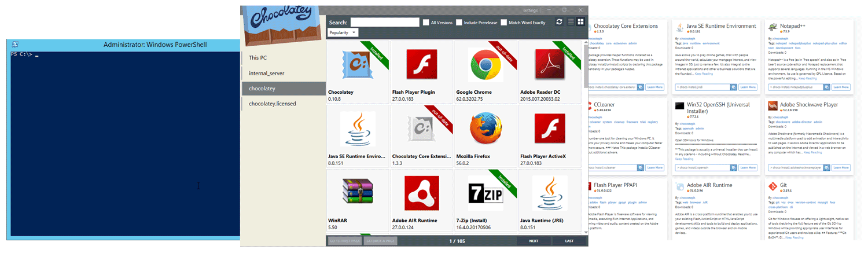Enable the All Versions checkbox
The height and width of the screenshot is (253, 868).
[426, 23]
